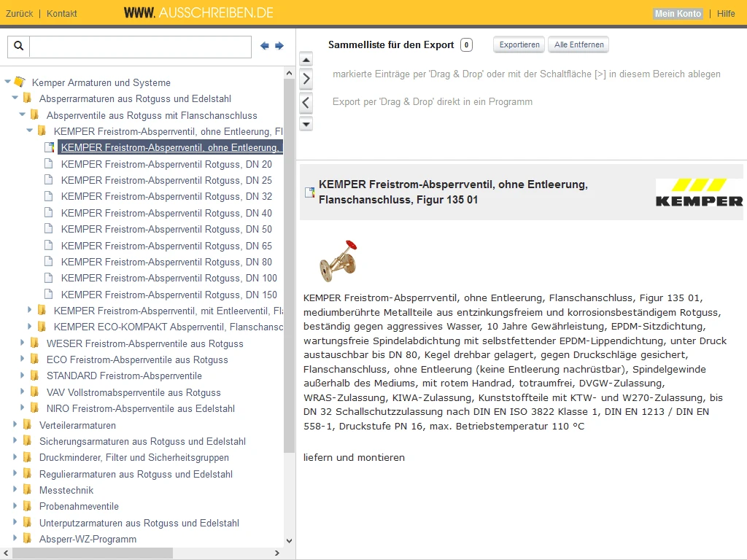Collapse Absperrarmaturen aus Rotguss und Edelstahl
The width and height of the screenshot is (747, 560).
pos(16,98)
